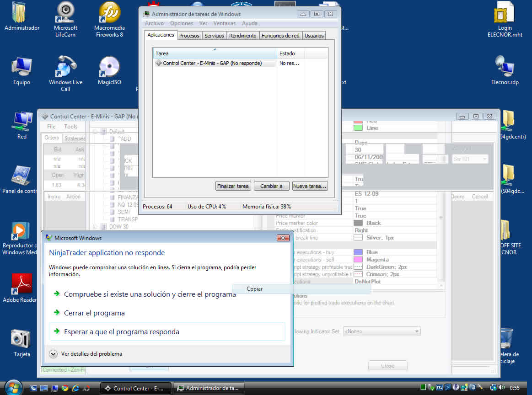
Task: Switch to the Usuarios tab
Action: pyautogui.click(x=314, y=36)
